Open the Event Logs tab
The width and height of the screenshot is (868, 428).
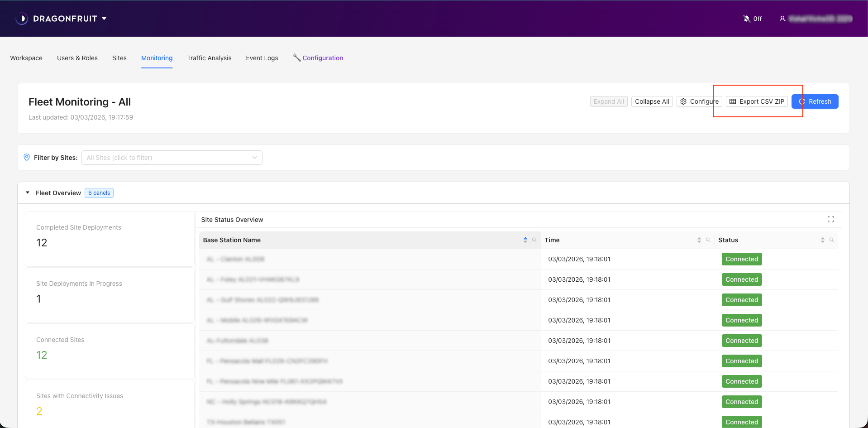(262, 58)
